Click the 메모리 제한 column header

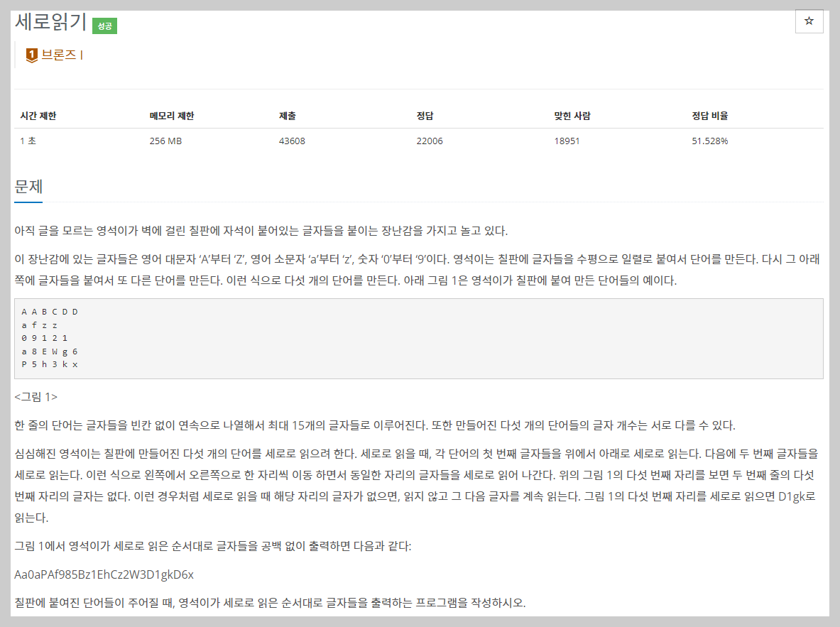pos(171,116)
